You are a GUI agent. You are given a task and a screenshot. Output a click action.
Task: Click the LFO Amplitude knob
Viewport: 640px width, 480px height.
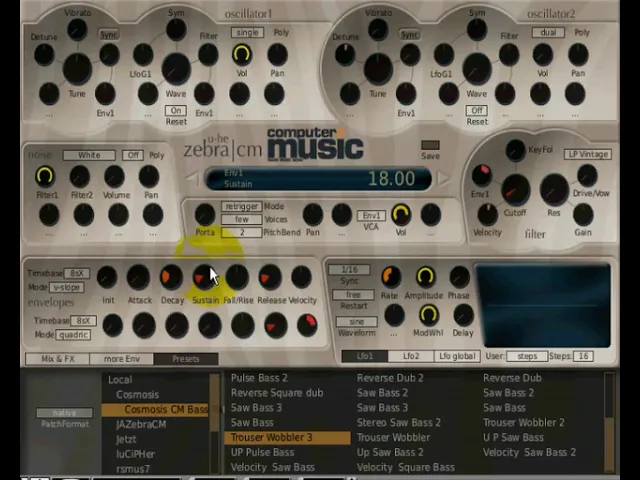[425, 277]
